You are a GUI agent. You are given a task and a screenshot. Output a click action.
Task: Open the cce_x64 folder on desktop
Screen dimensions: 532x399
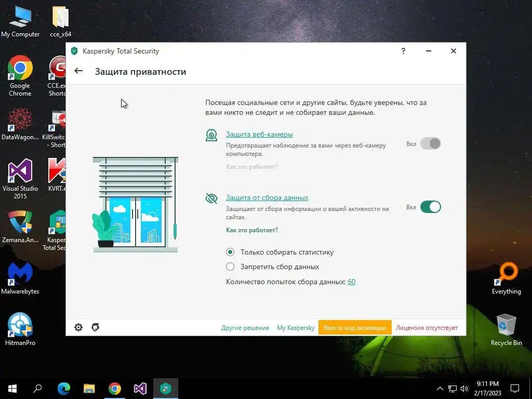[x=60, y=21]
